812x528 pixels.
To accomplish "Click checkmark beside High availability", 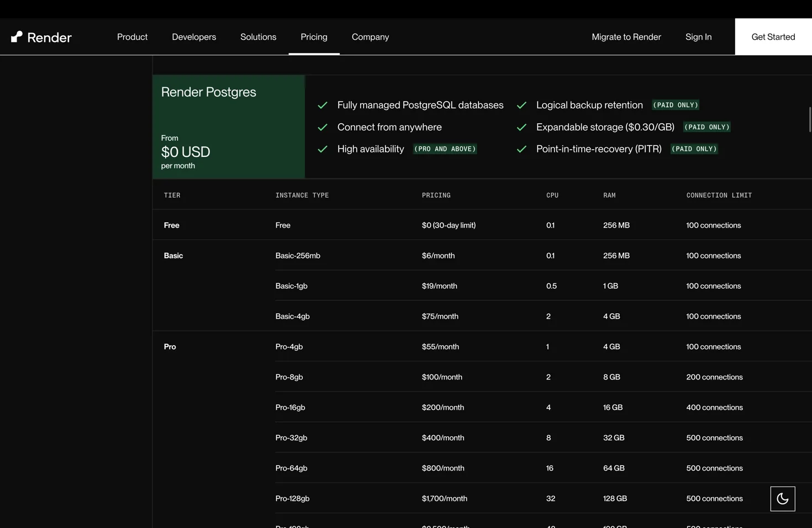I will point(323,149).
